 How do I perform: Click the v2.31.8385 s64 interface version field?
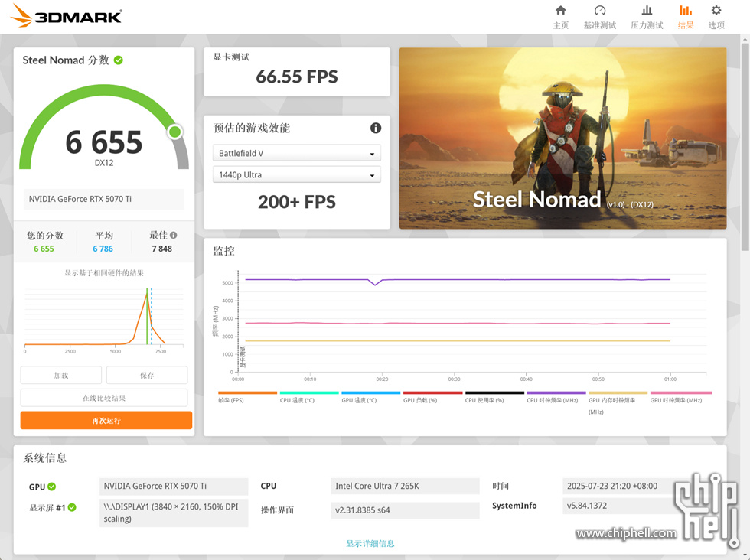pyautogui.click(x=405, y=510)
